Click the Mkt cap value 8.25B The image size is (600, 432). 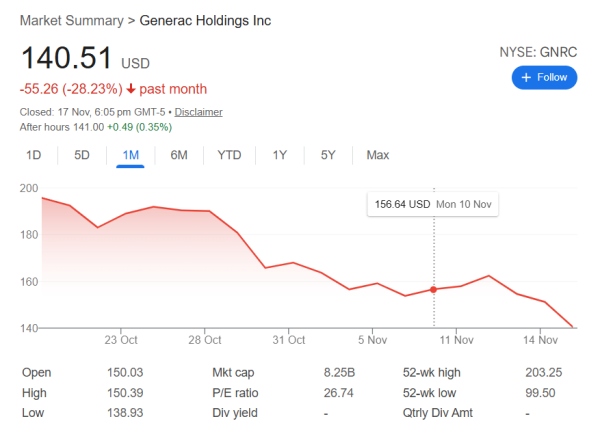[338, 372]
